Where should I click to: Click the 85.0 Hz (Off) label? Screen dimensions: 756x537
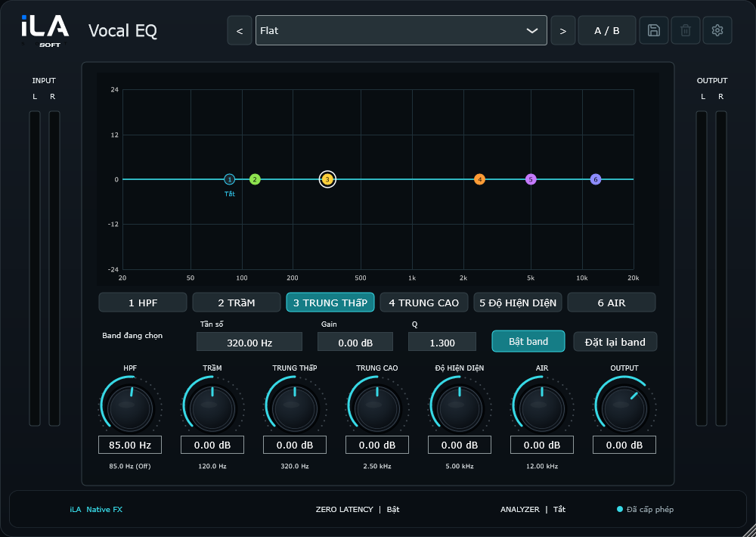(130, 466)
